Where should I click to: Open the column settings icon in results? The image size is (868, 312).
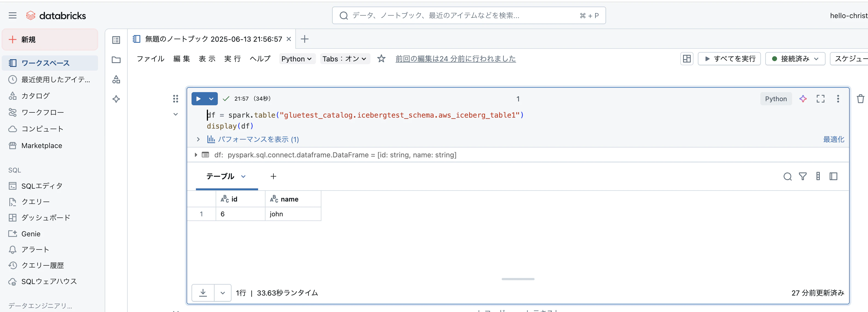point(818,176)
